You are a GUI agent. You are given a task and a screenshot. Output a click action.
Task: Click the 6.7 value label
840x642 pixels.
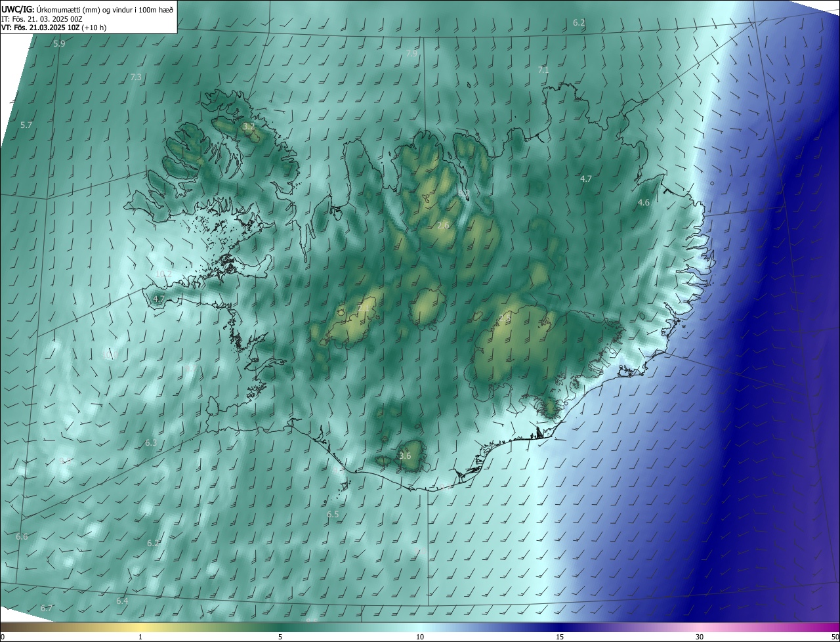coord(46,609)
